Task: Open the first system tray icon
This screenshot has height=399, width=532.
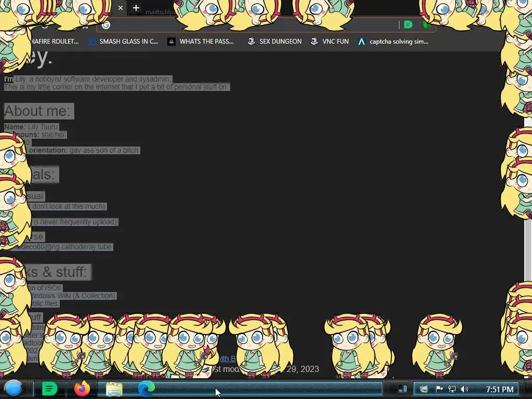Action: click(x=424, y=389)
